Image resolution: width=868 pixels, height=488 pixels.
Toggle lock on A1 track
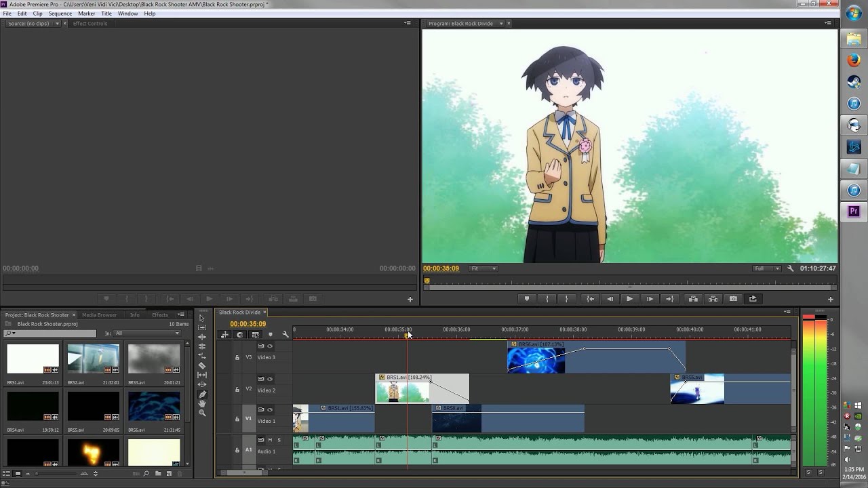pyautogui.click(x=237, y=450)
